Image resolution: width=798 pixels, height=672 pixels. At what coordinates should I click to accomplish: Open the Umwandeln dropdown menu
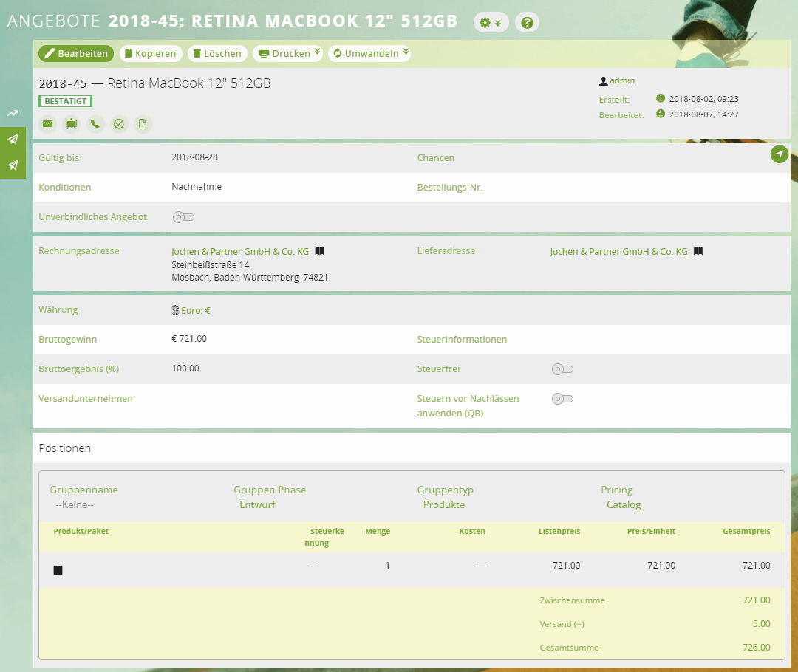click(x=369, y=53)
